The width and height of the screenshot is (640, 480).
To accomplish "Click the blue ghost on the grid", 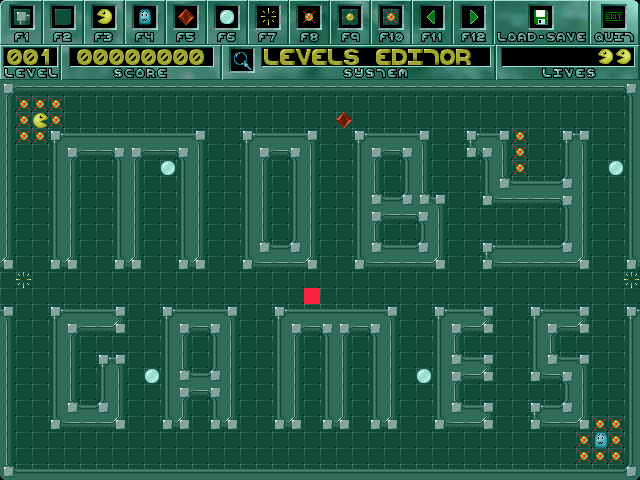I will click(x=600, y=440).
